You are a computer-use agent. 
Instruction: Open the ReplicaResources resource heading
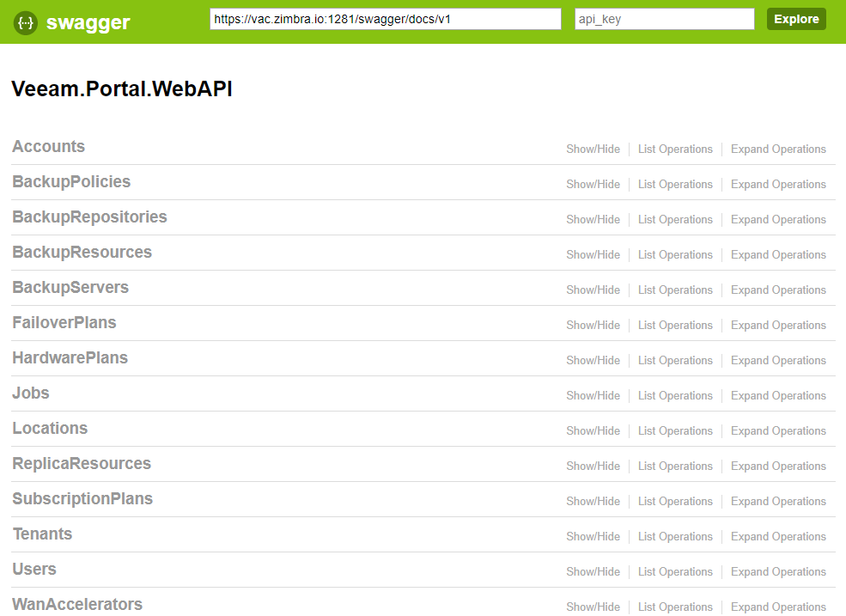click(x=82, y=463)
